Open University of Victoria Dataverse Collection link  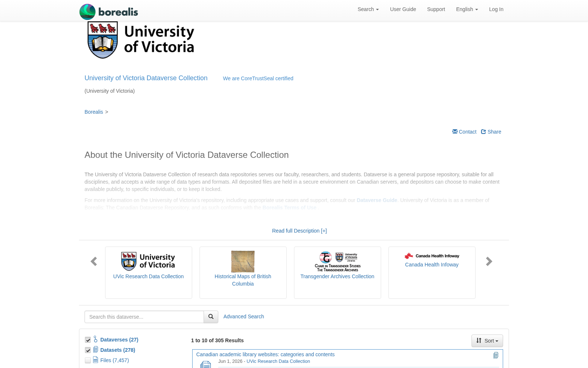pyautogui.click(x=146, y=78)
